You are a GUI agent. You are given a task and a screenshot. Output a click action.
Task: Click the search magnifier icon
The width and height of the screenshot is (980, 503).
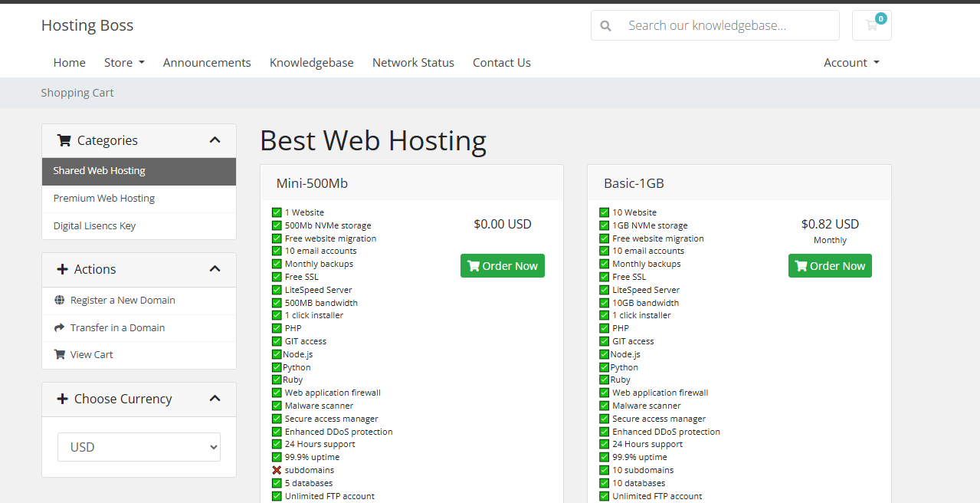coord(605,25)
